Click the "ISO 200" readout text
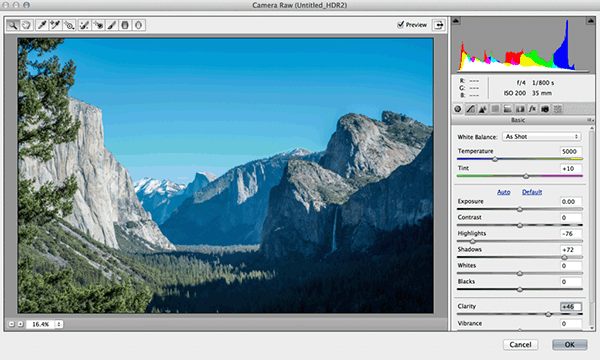The height and width of the screenshot is (360, 600). 515,93
